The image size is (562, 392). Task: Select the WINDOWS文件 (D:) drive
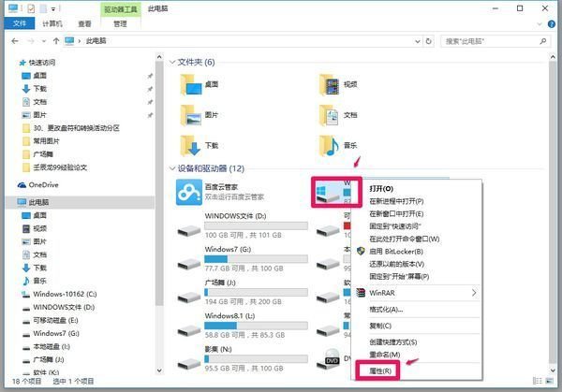click(x=243, y=225)
